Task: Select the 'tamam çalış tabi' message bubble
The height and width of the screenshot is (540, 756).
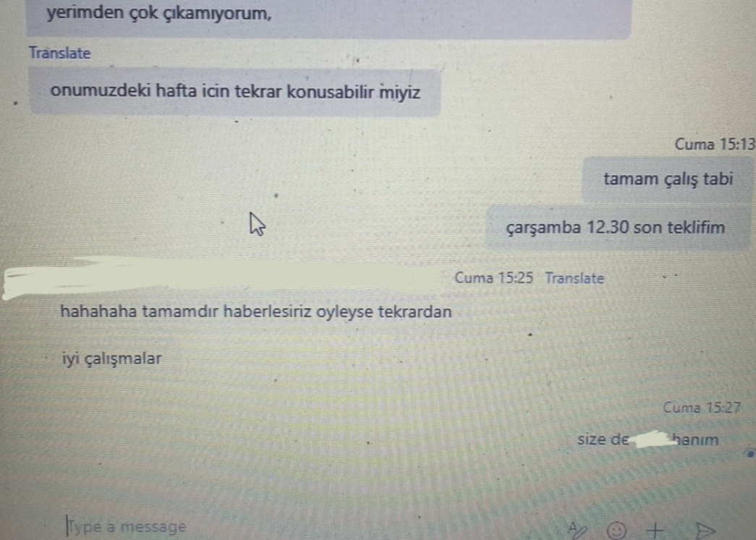Action: 668,179
